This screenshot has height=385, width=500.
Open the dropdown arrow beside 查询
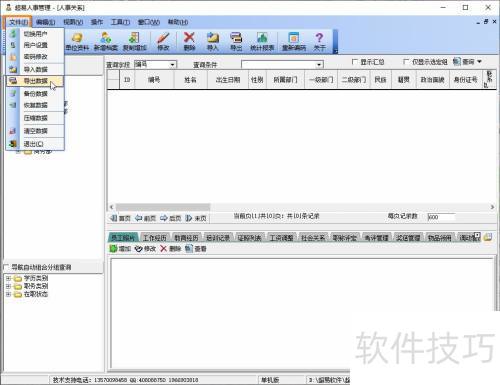pyautogui.click(x=479, y=62)
